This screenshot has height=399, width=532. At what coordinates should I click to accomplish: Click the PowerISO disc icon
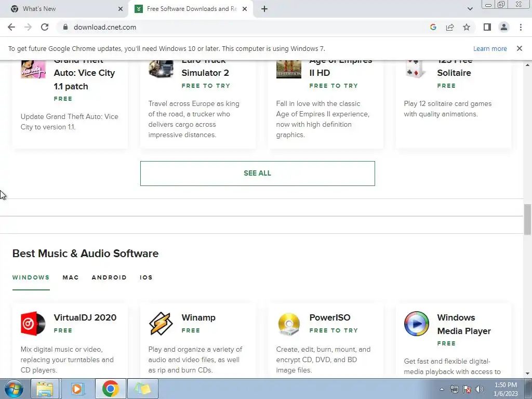[289, 324]
